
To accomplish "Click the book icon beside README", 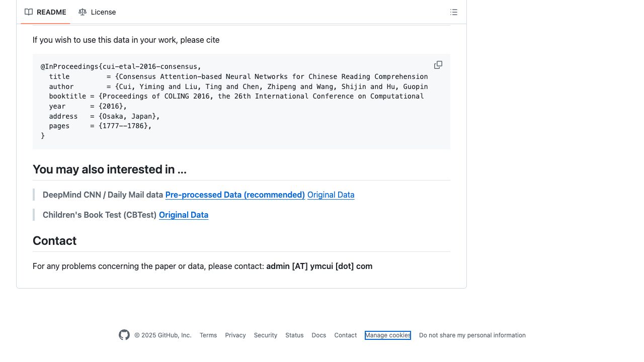I will point(29,12).
